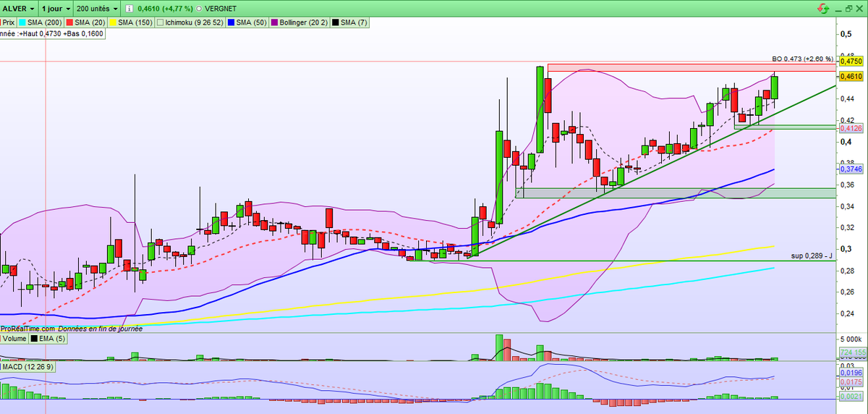Open the ALVER ticker dropdown
Image resolution: width=868 pixels, height=414 pixels.
click(20, 9)
